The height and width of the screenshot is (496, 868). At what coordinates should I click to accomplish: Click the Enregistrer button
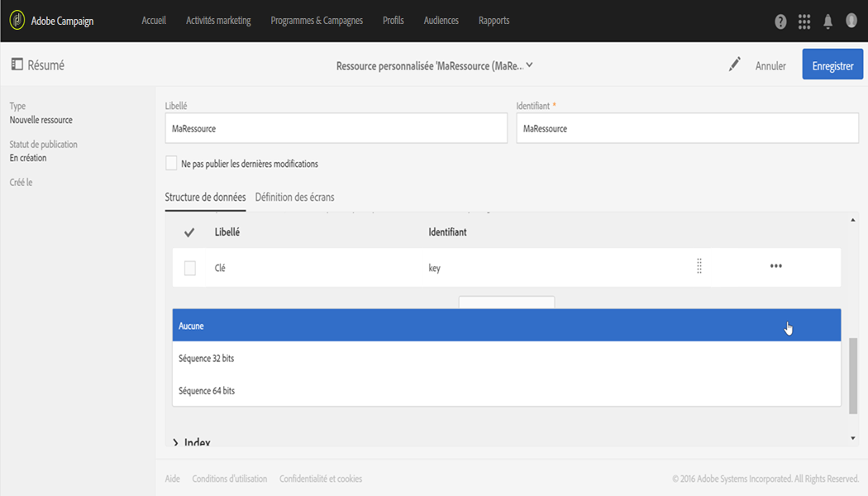click(x=832, y=65)
